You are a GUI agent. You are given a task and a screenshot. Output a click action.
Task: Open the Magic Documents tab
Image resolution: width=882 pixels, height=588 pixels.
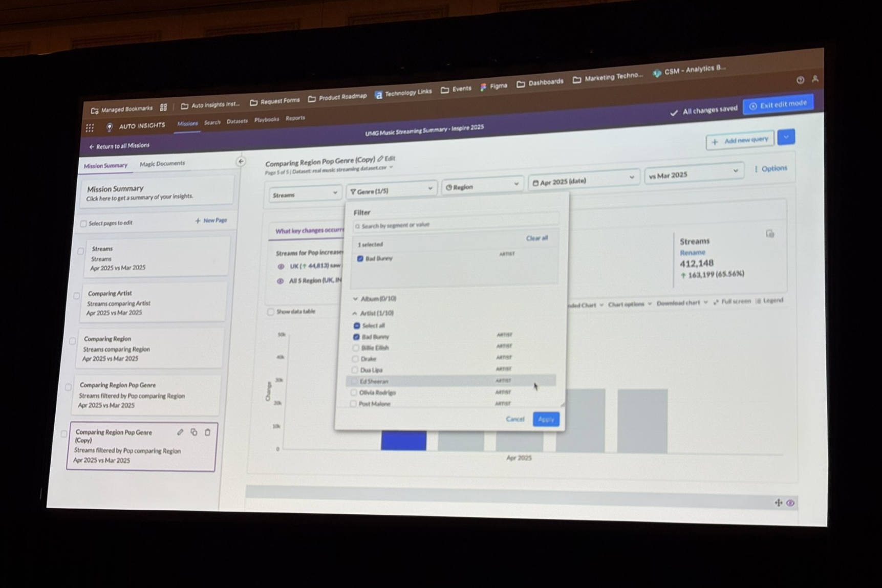point(162,164)
